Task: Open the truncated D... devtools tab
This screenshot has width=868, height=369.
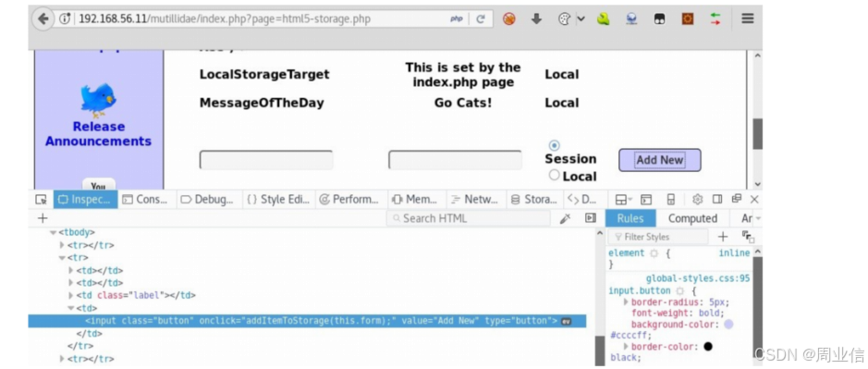Action: [x=582, y=200]
